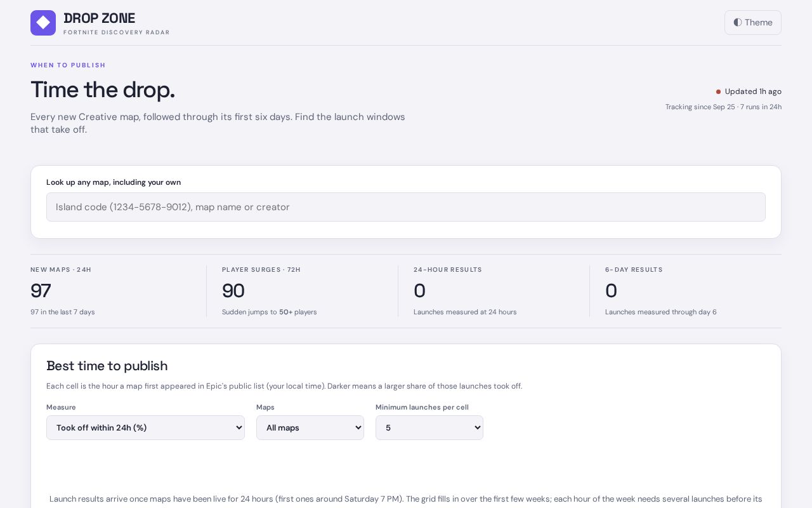This screenshot has height=508, width=812.
Task: Click "Launches measured through day 6" text
Action: coord(661,312)
